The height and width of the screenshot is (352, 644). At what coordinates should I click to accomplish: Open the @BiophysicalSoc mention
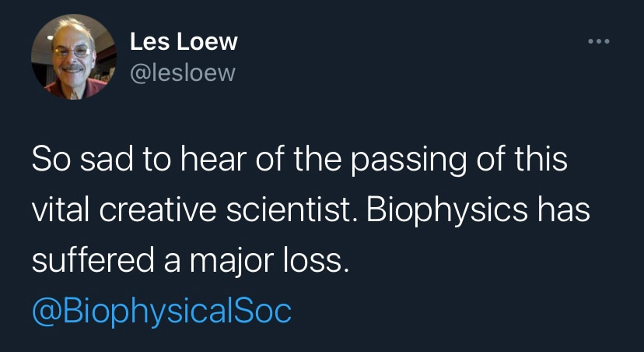tap(161, 312)
